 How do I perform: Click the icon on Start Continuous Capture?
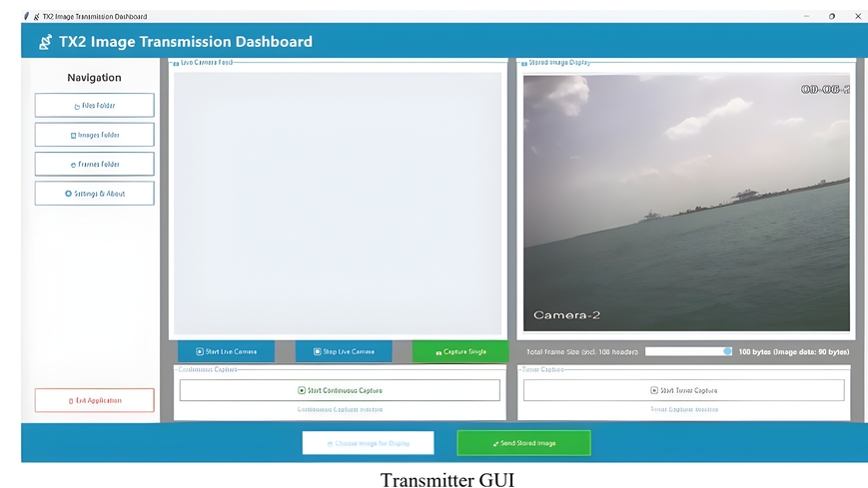coord(302,390)
